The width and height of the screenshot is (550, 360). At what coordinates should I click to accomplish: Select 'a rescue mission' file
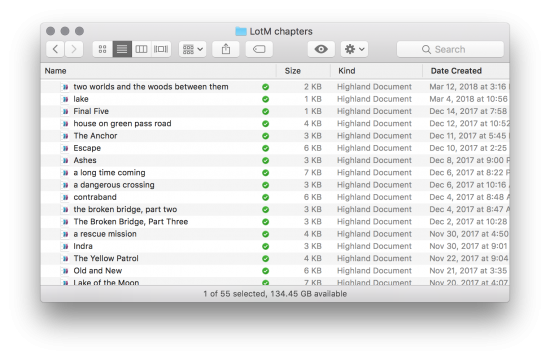point(275,234)
